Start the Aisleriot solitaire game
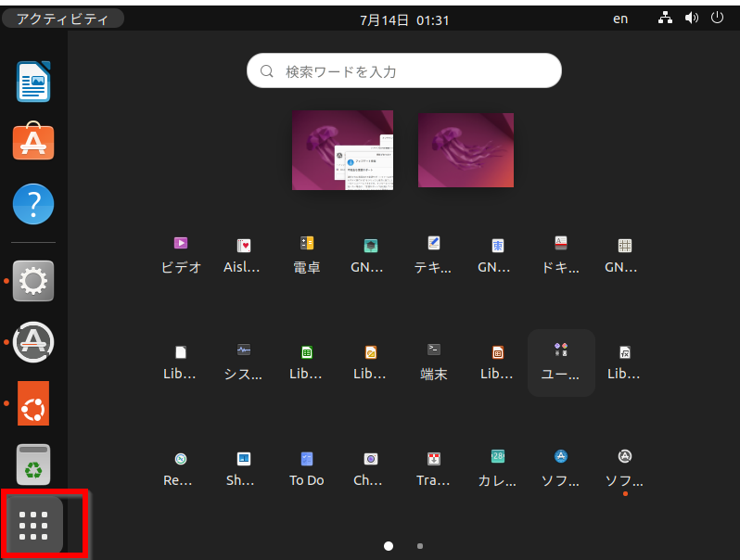Viewport: 740px width, 560px height. [244, 253]
